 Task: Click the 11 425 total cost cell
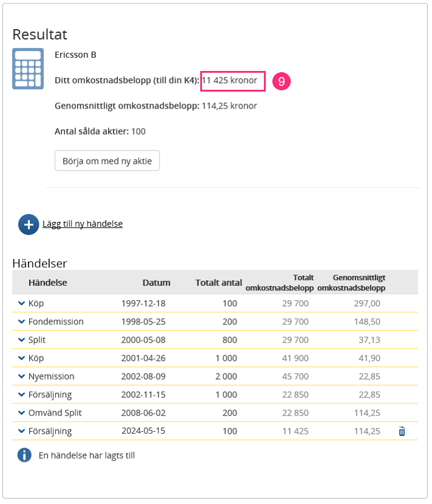click(295, 431)
